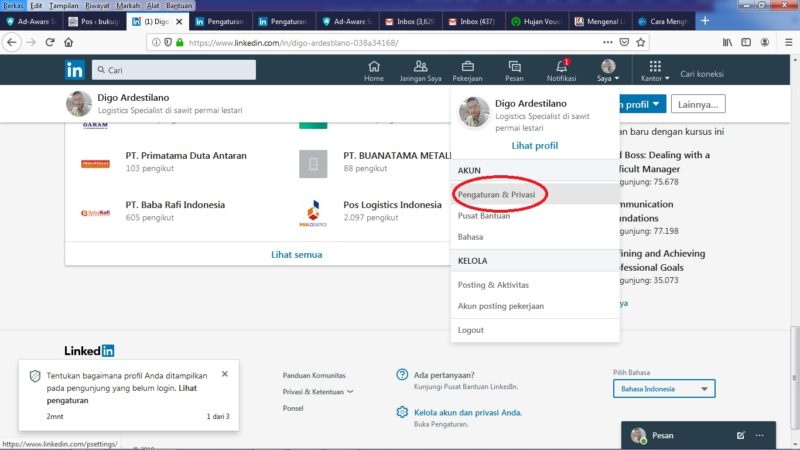
Task: Open Pos Logistics Indonesia company
Action: point(392,205)
